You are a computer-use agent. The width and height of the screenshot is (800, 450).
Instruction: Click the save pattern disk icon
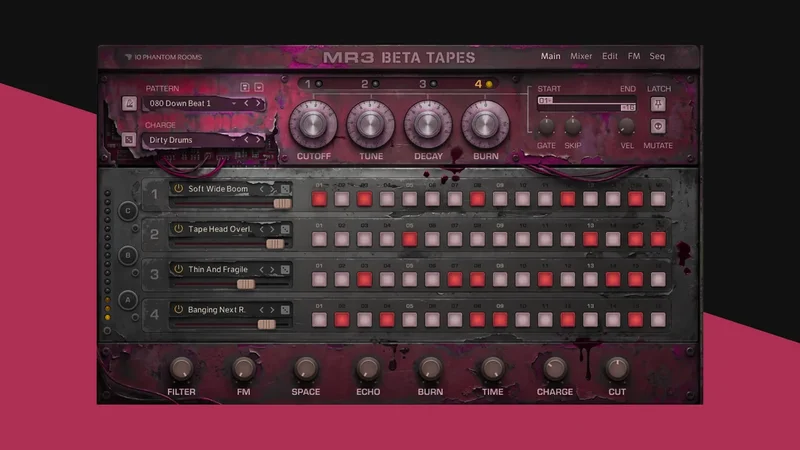point(245,87)
